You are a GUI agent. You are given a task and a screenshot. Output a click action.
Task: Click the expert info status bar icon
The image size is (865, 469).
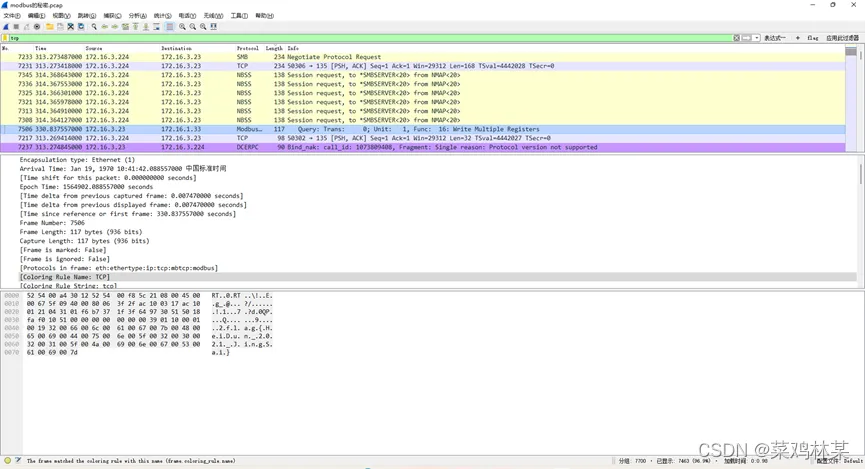point(7,461)
